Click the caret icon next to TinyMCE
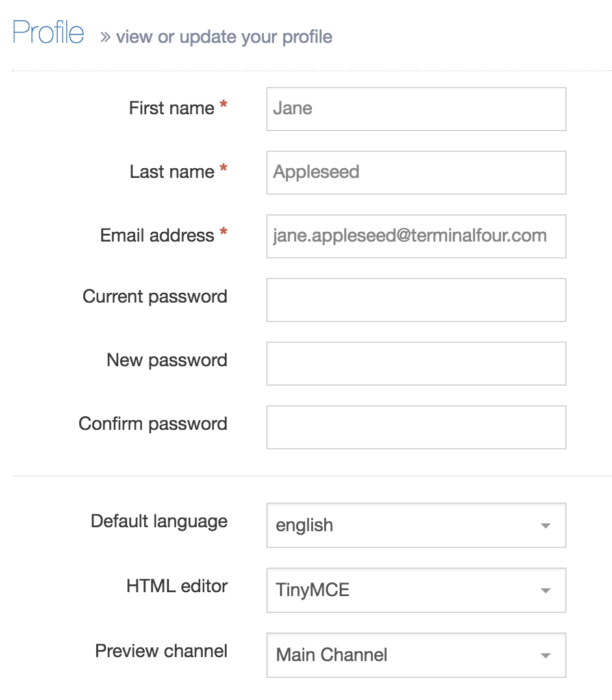This screenshot has height=700, width=612. tap(546, 590)
